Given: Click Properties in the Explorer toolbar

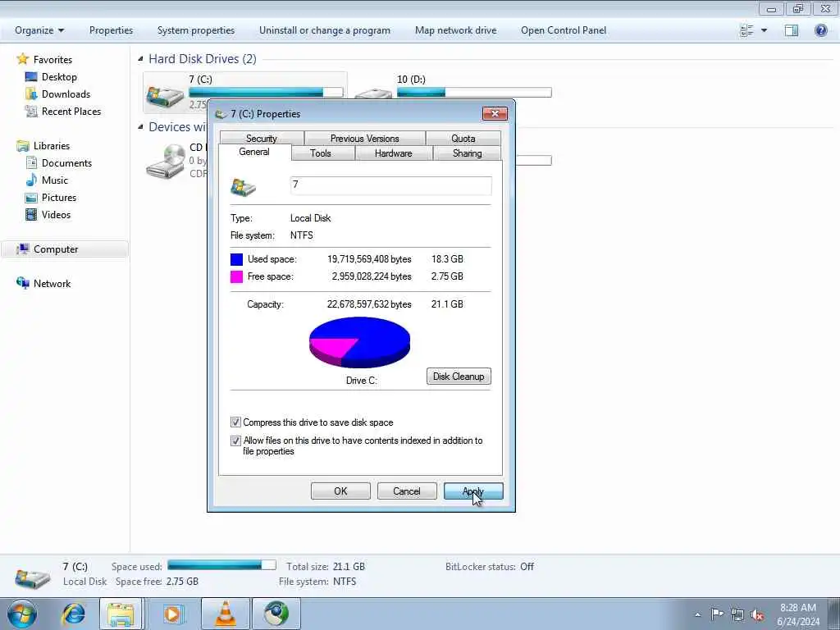Looking at the screenshot, I should click(111, 30).
